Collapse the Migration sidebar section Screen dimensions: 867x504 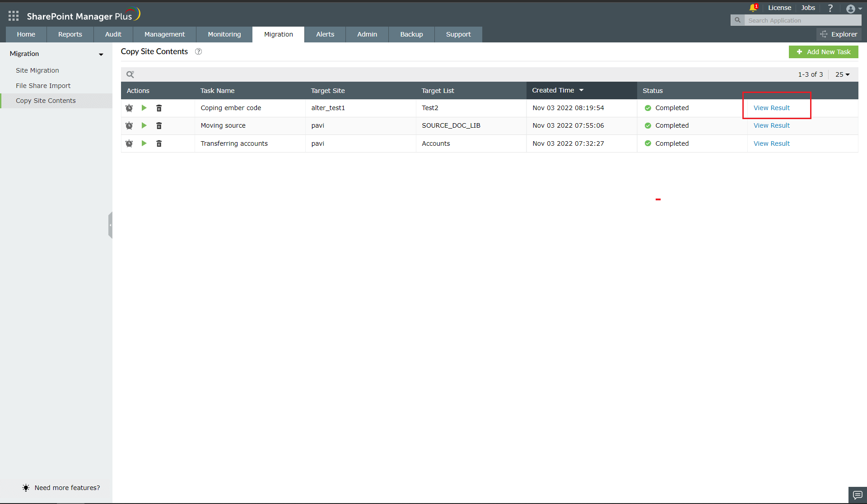pos(101,54)
